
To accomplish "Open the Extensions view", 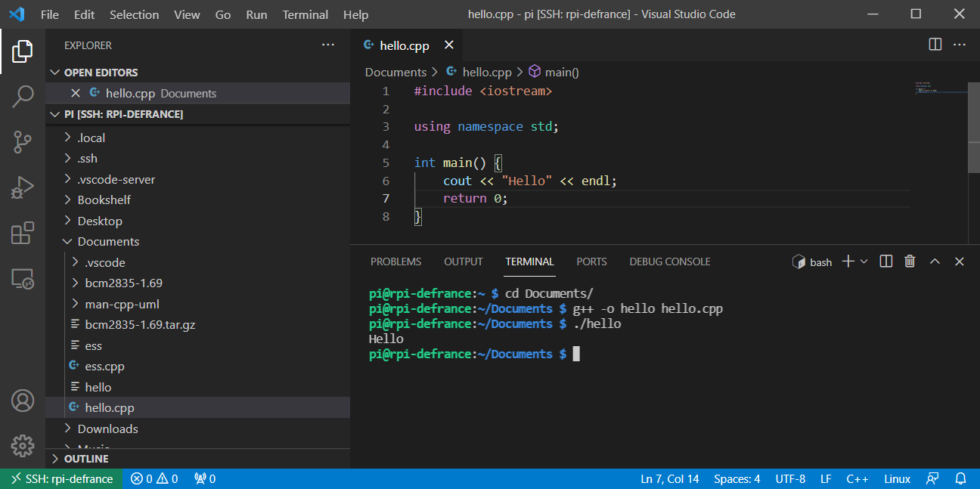I will [x=23, y=233].
